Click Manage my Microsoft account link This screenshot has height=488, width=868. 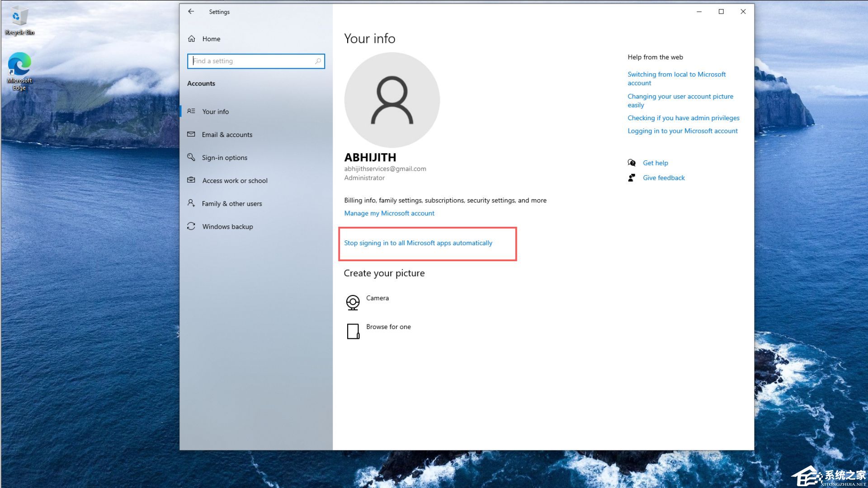389,213
